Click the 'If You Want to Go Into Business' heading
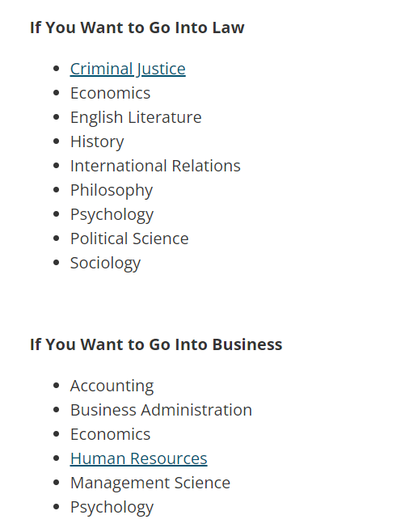 point(156,344)
